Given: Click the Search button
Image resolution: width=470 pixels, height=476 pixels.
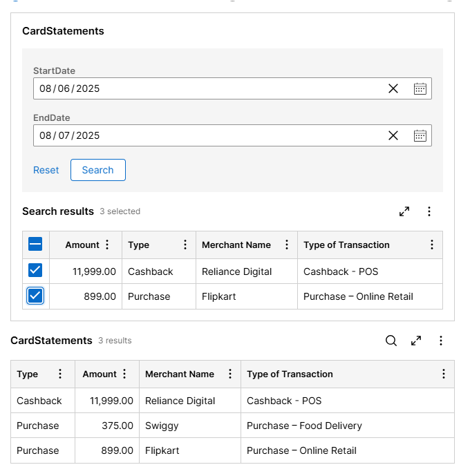Looking at the screenshot, I should [97, 170].
